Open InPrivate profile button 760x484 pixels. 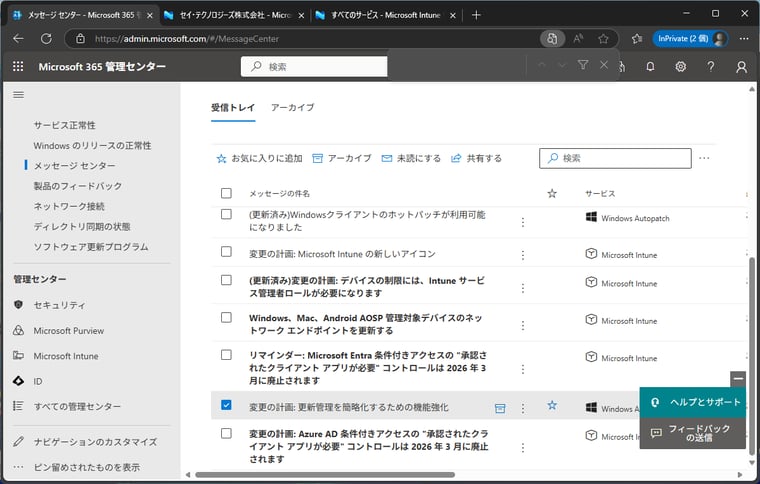(x=689, y=39)
